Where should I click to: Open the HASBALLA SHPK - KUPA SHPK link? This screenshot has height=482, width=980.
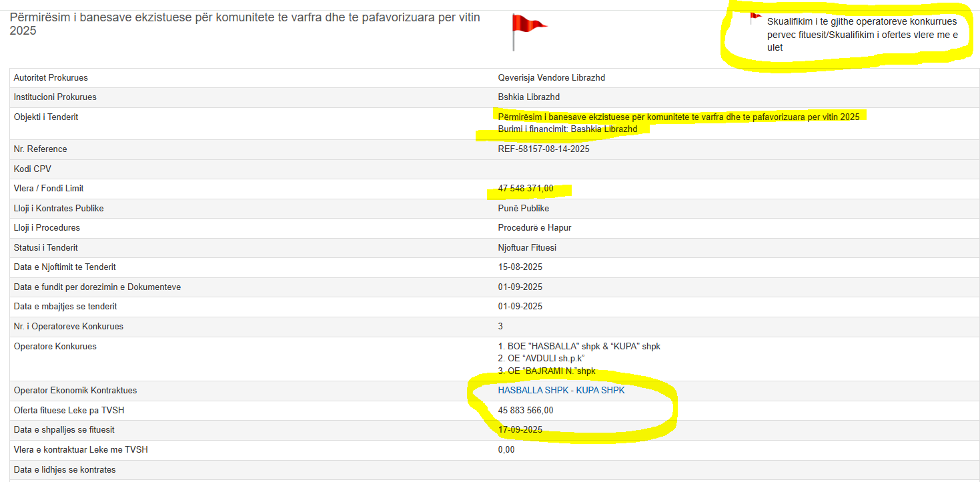tap(561, 390)
